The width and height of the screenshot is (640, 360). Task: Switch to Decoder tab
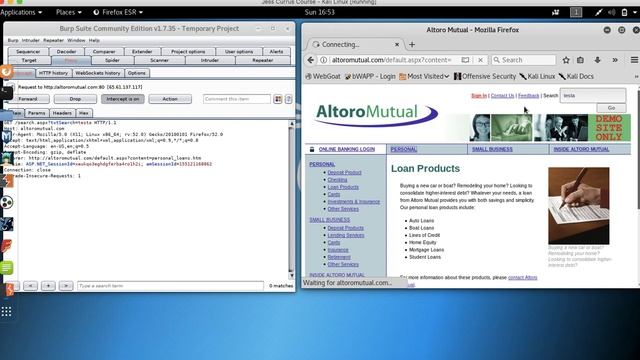coord(66,52)
